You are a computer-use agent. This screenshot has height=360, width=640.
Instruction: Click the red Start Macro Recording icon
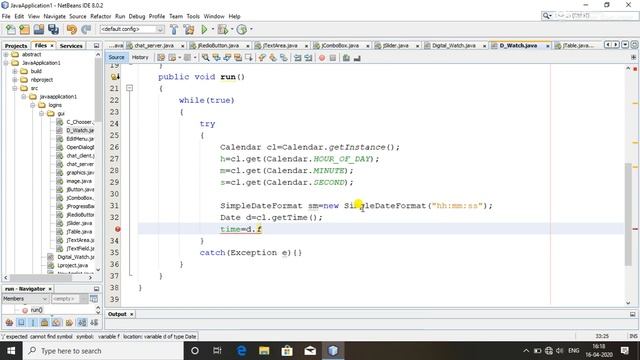pyautogui.click(x=322, y=58)
